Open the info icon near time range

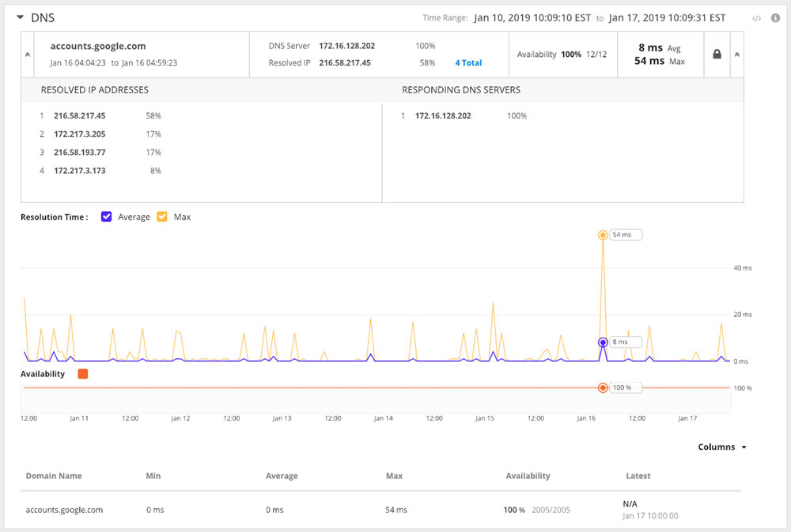coord(775,17)
